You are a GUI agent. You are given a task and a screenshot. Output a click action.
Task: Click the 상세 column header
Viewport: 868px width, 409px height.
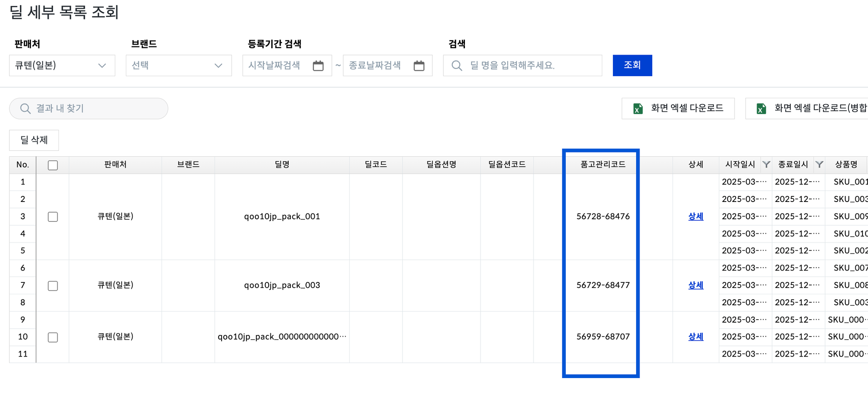pyautogui.click(x=696, y=165)
